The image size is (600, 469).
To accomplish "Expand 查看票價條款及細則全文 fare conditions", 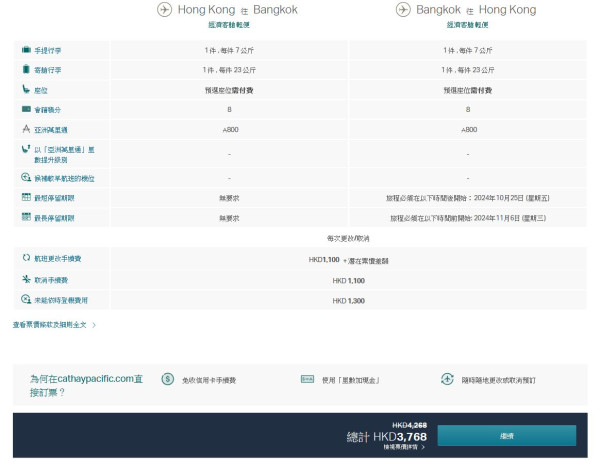I will 55,325.
